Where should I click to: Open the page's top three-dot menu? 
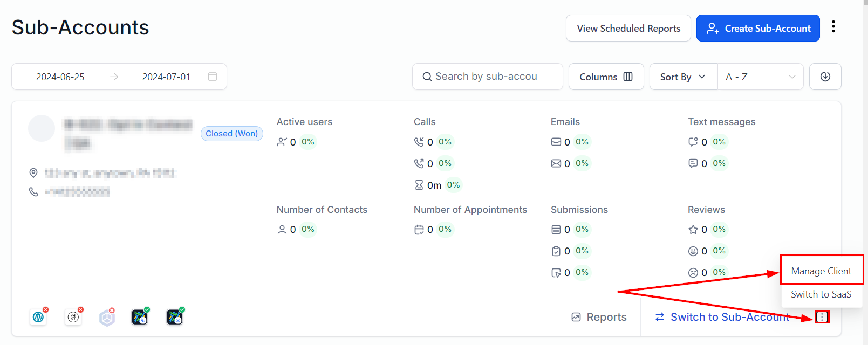tap(833, 27)
